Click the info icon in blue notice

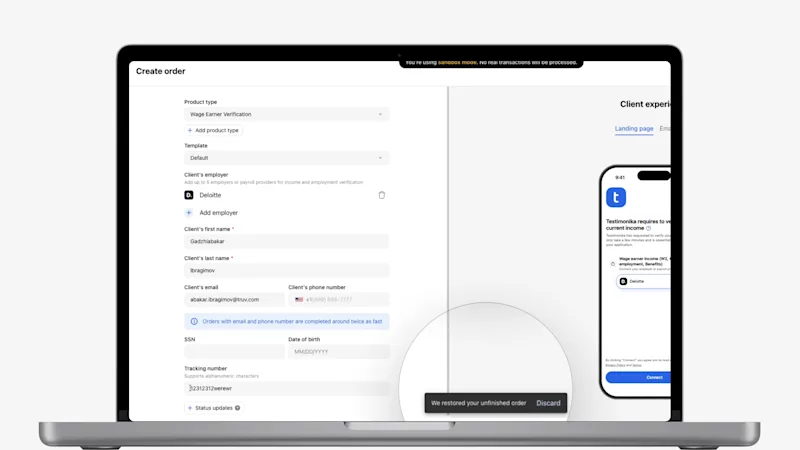coord(194,321)
